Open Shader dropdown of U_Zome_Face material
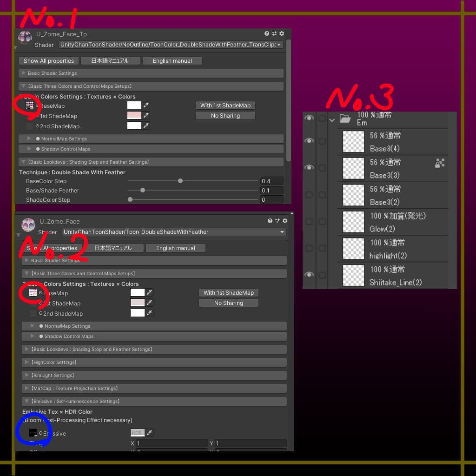The width and height of the screenshot is (476, 476). pyautogui.click(x=174, y=232)
